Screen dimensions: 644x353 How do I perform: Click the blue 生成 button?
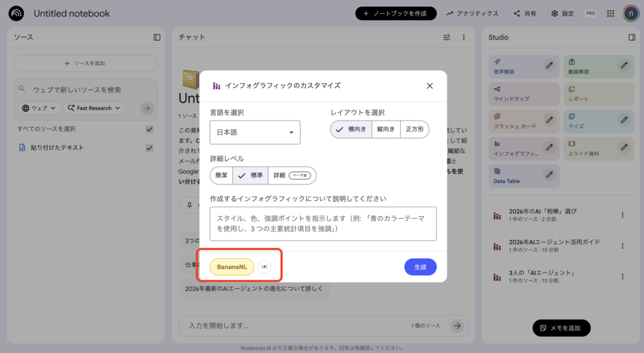pyautogui.click(x=420, y=267)
